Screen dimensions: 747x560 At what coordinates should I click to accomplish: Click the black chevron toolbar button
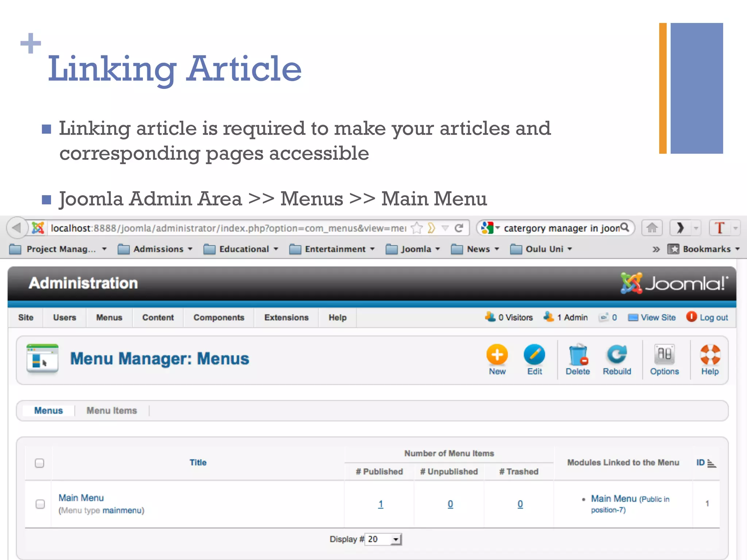681,228
